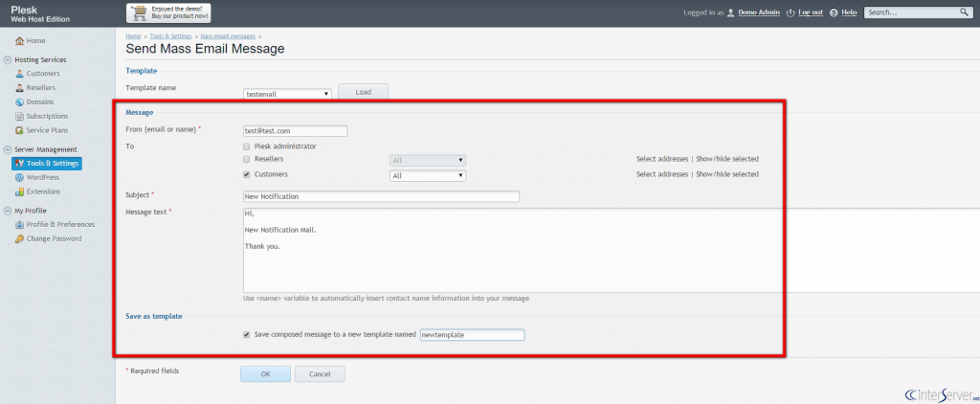Open the Resellers All dropdown
The image size is (980, 404).
pos(428,161)
